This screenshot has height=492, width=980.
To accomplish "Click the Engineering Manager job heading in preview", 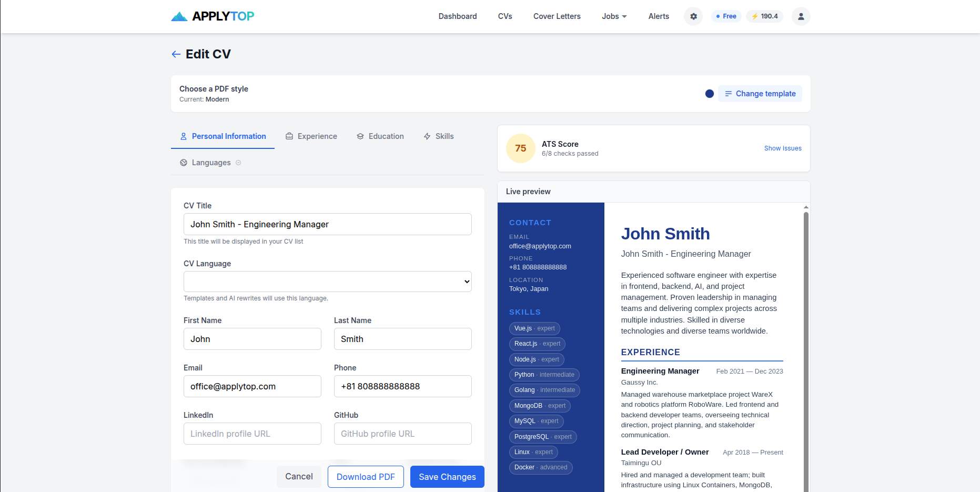I will click(x=660, y=371).
